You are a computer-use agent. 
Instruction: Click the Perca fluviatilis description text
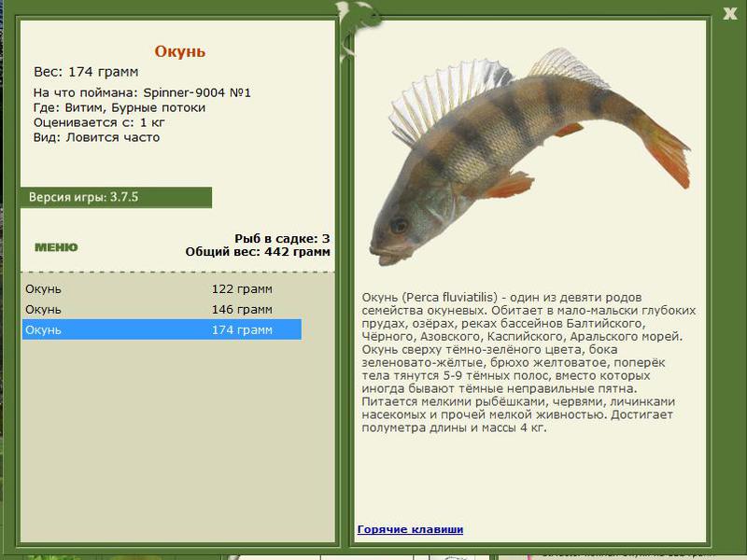click(529, 362)
